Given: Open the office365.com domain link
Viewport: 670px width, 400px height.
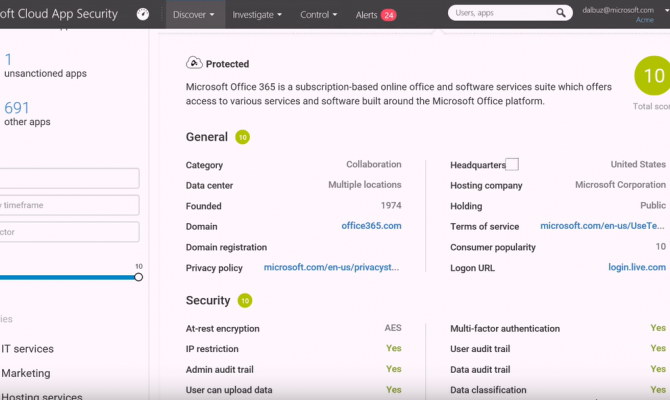Looking at the screenshot, I should [x=371, y=226].
